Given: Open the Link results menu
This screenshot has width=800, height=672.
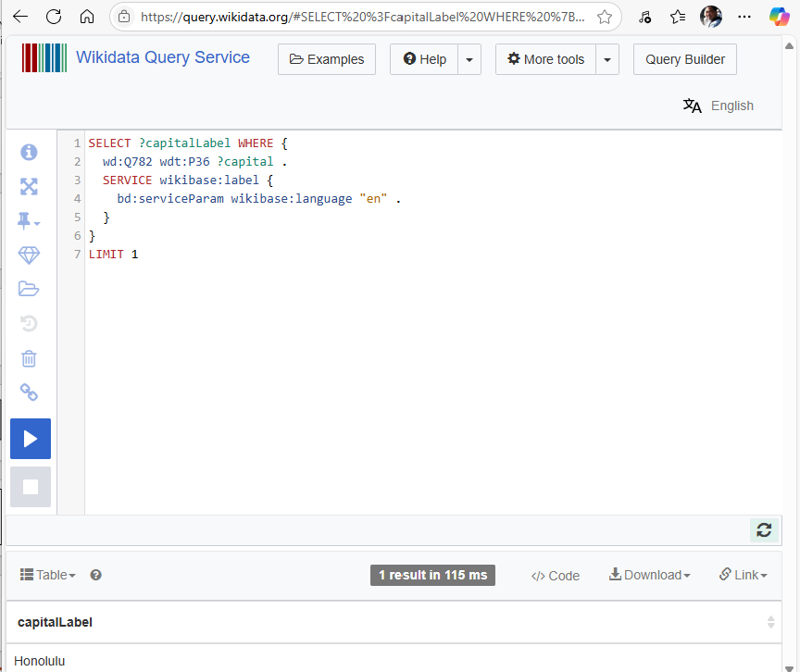Looking at the screenshot, I should 743,575.
